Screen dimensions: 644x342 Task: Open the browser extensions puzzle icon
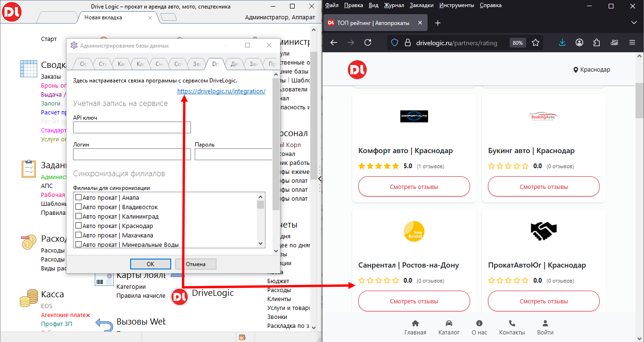[x=597, y=42]
